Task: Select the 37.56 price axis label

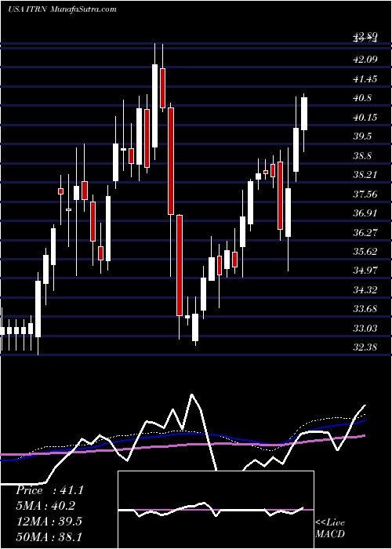Action: pos(365,194)
